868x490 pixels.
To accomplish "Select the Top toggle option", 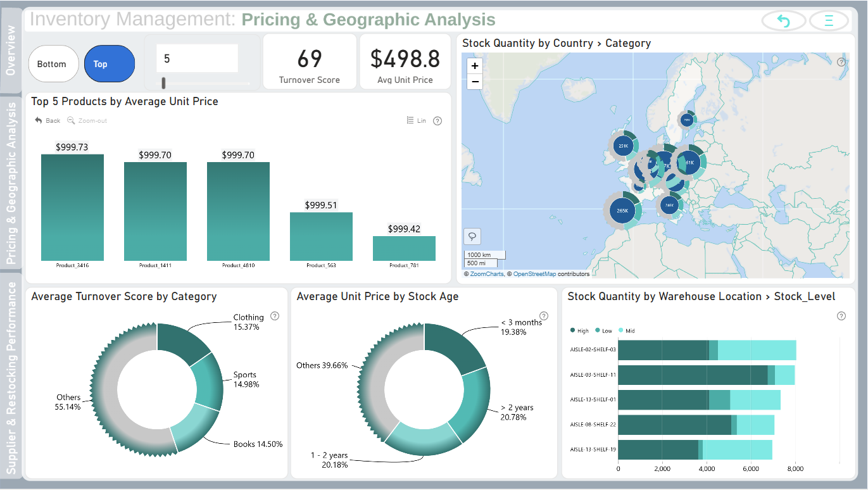I will tap(110, 64).
